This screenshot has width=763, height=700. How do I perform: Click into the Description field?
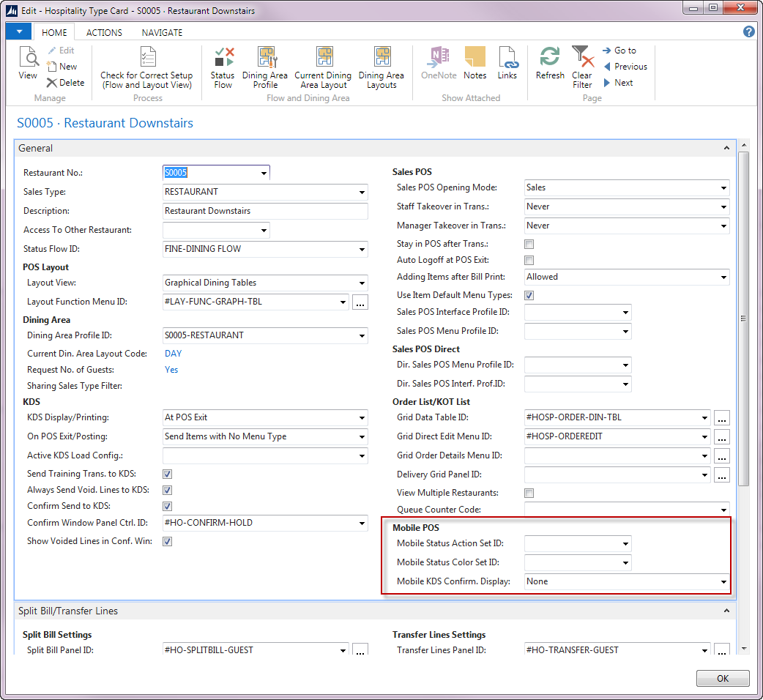point(265,211)
